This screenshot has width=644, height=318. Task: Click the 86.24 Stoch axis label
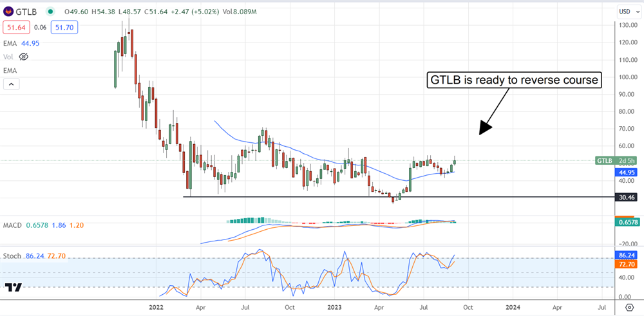pos(626,254)
